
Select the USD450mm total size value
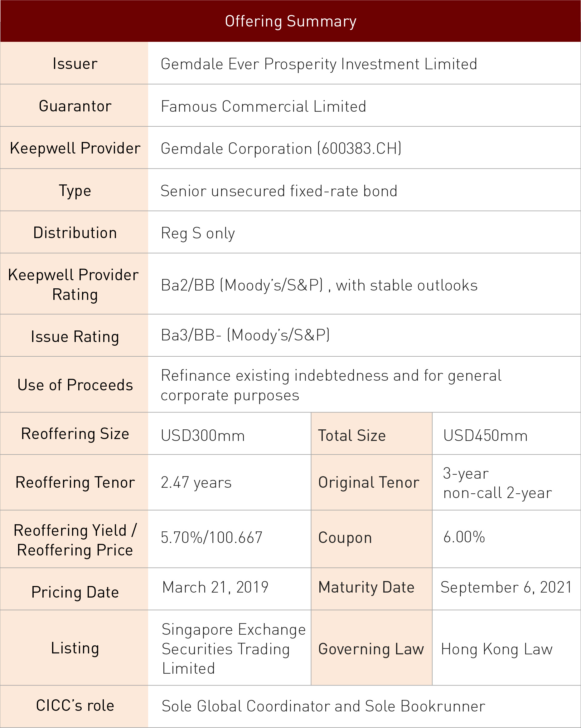(485, 436)
